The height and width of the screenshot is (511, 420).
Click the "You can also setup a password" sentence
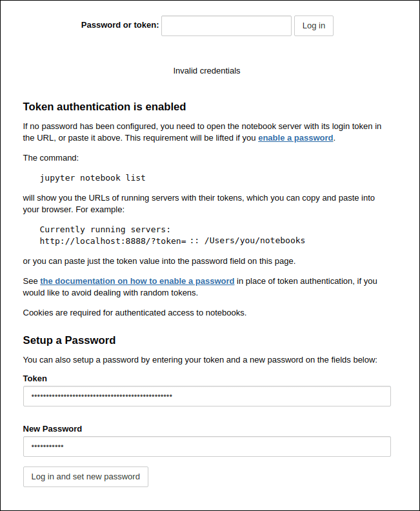pyautogui.click(x=200, y=360)
